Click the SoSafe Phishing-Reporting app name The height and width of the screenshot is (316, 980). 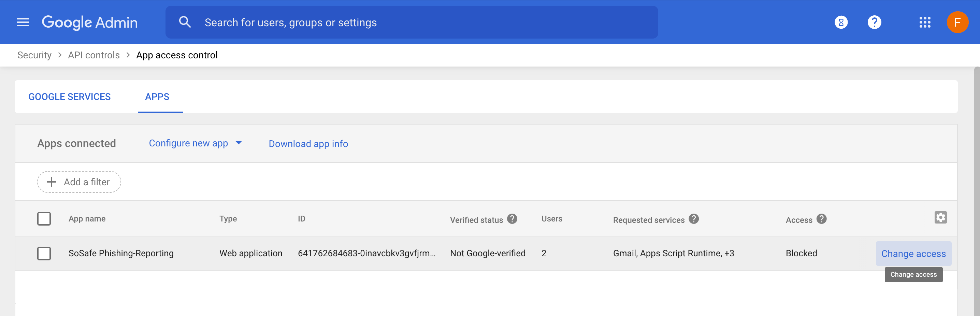pos(121,253)
